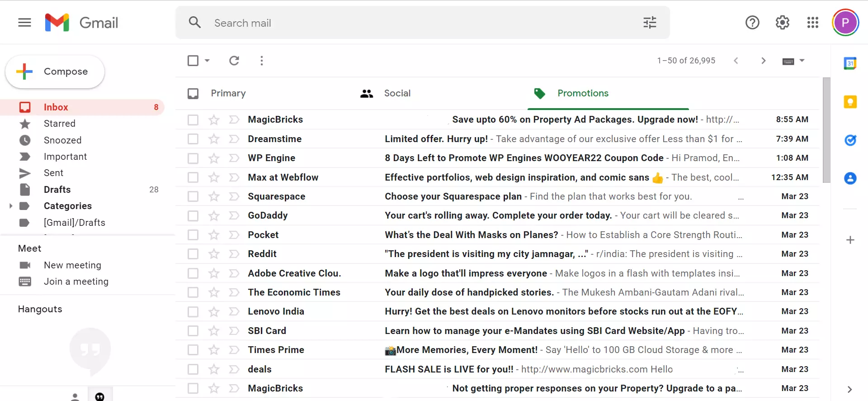Open The Economic Times email
This screenshot has height=401, width=868.
497,292
